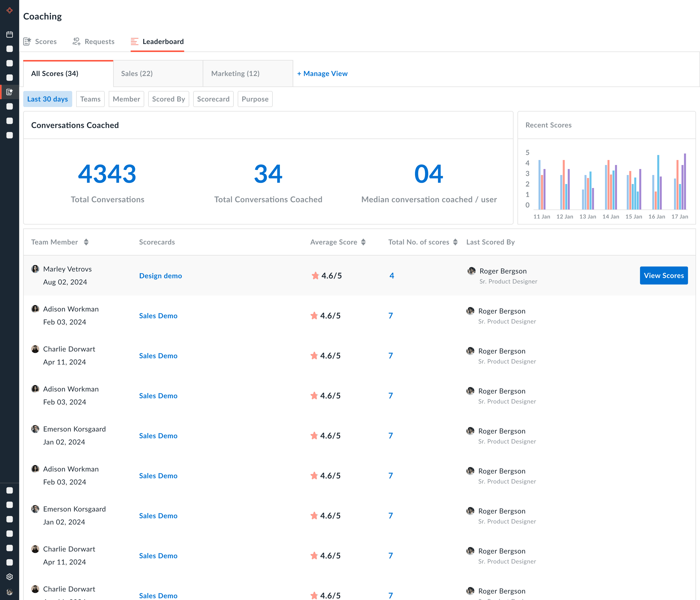Open the Teams filter
The width and height of the screenshot is (700, 600).
[90, 99]
